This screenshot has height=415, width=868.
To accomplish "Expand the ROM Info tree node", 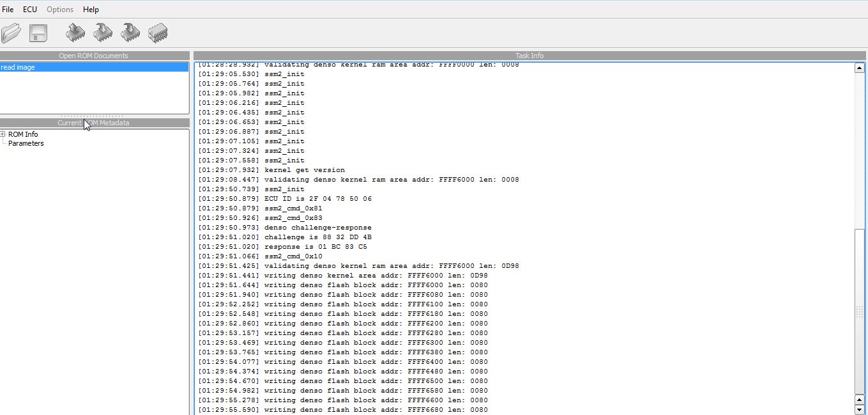I will tap(3, 134).
